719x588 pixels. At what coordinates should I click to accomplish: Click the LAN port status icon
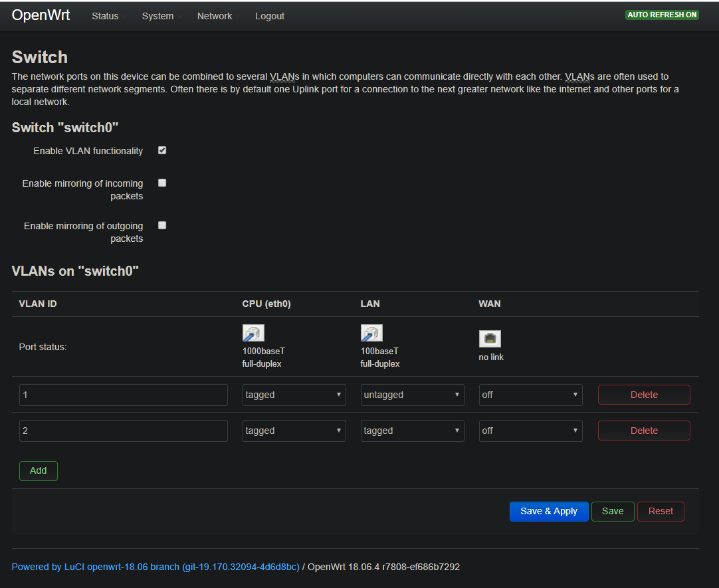click(371, 333)
